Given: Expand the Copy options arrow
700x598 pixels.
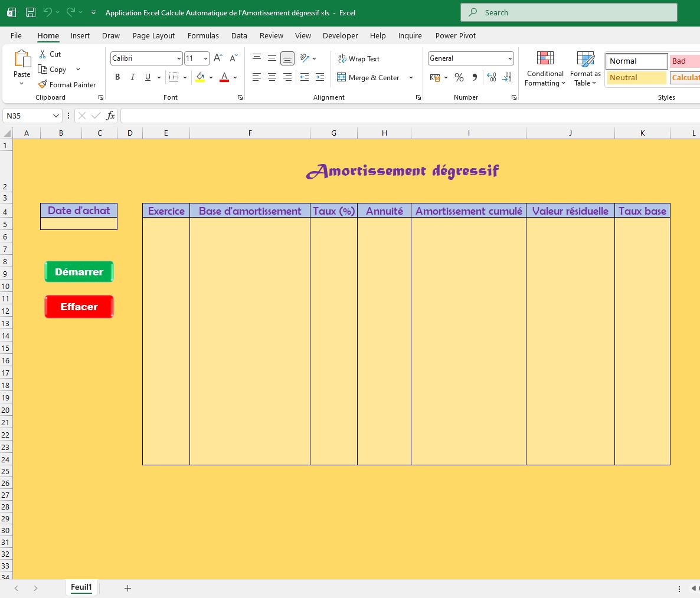Looking at the screenshot, I should coord(78,69).
